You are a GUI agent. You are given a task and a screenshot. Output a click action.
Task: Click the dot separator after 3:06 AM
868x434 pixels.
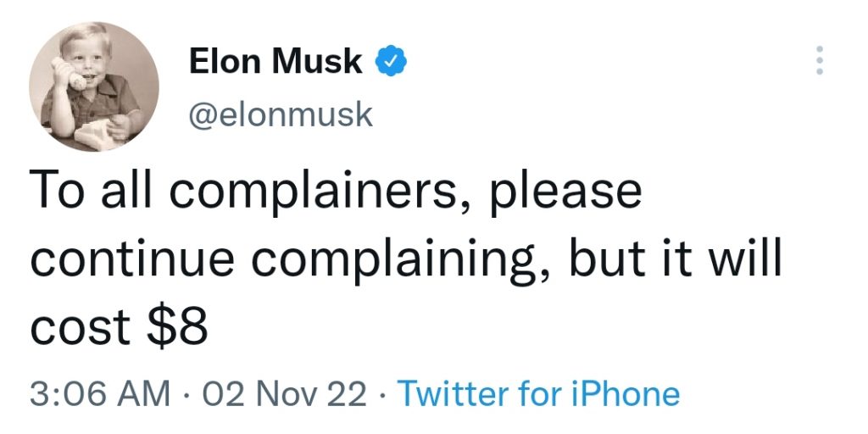pos(186,395)
